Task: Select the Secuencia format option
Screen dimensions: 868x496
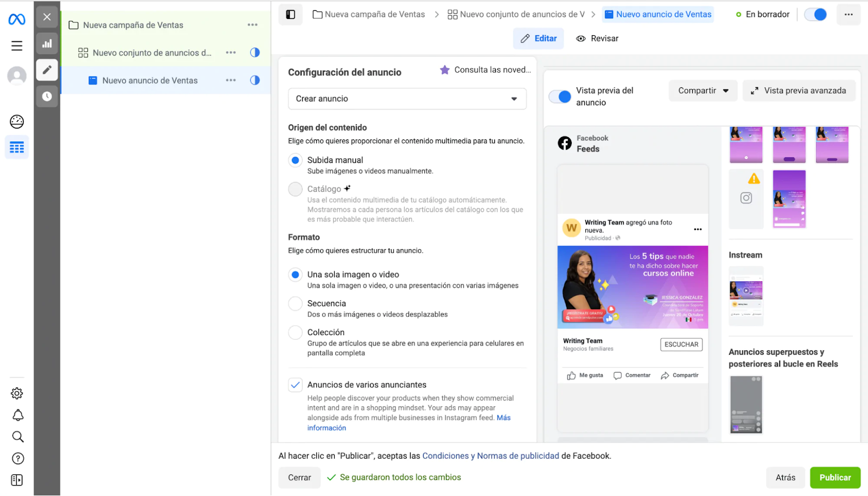Action: coord(296,304)
